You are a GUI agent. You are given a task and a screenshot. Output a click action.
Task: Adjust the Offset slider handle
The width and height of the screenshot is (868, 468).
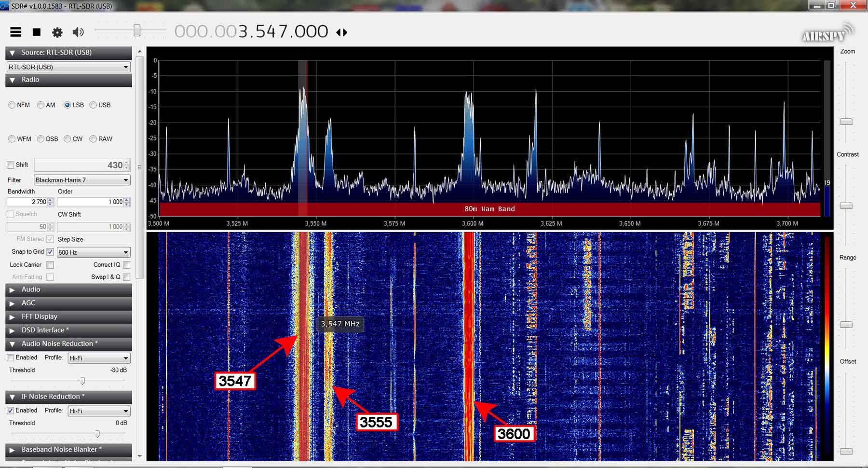(x=846, y=452)
